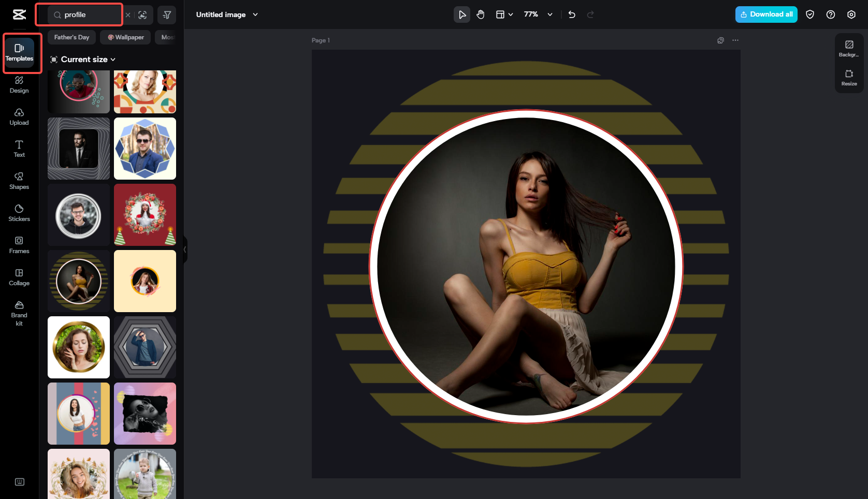
Task: Undo the last action
Action: point(571,14)
